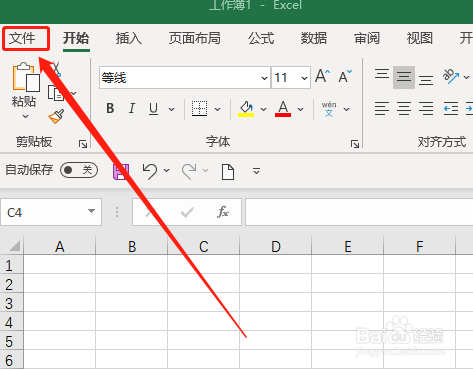This screenshot has width=473, height=369.
Task: Apply cell borders icon
Action: [x=199, y=109]
